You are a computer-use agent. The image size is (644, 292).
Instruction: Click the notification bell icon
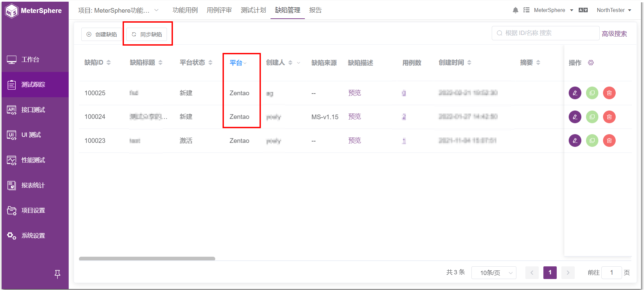point(515,10)
